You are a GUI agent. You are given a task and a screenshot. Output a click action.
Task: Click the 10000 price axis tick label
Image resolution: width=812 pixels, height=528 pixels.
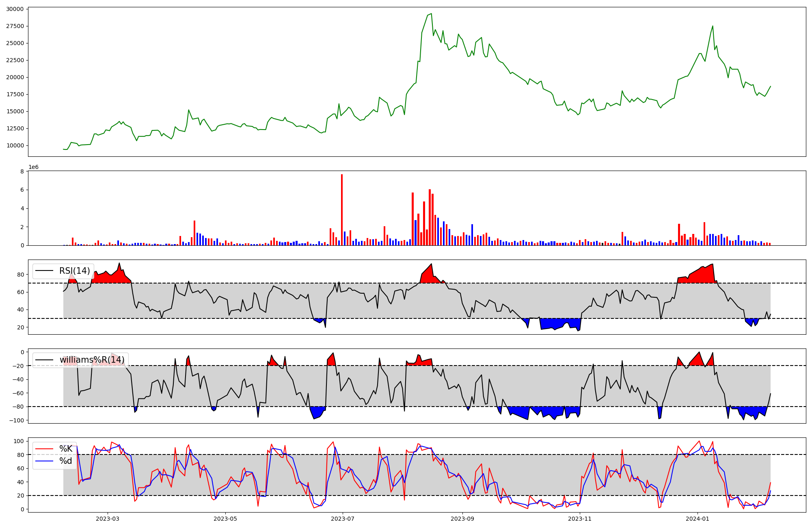[15, 145]
